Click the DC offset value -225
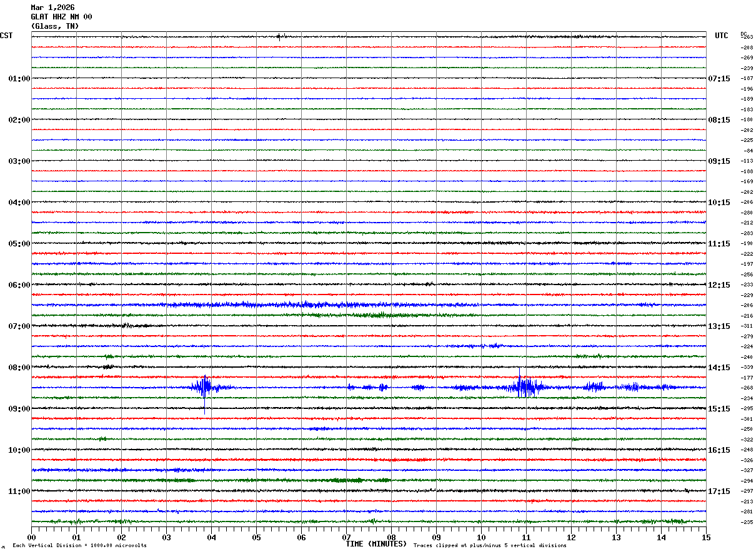 tap(747, 141)
